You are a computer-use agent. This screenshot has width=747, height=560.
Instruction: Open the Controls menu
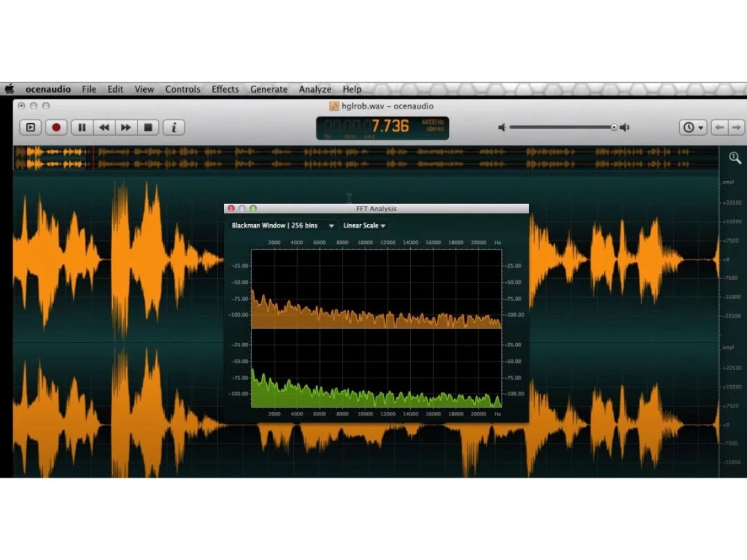182,89
